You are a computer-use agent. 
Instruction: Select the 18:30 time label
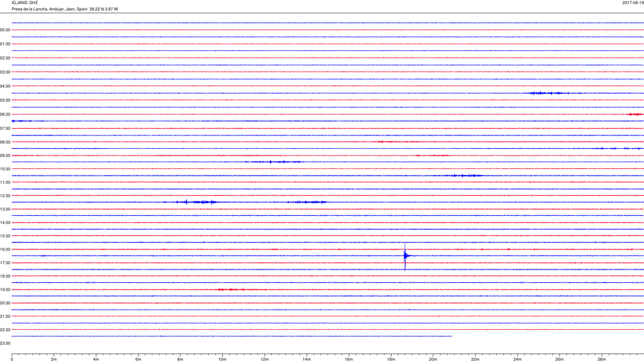[x=5, y=276]
